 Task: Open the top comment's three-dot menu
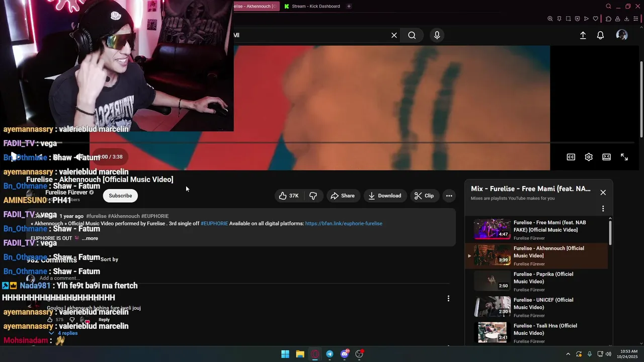[448, 298]
